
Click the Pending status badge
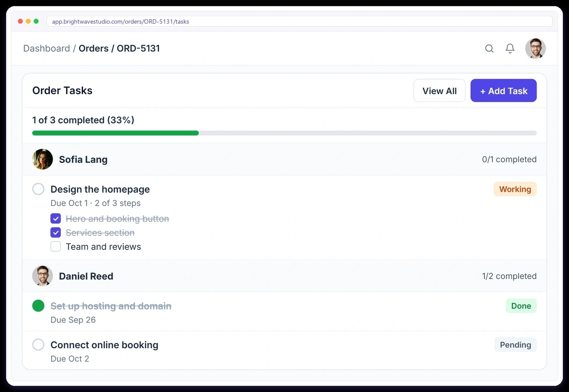pyautogui.click(x=515, y=345)
